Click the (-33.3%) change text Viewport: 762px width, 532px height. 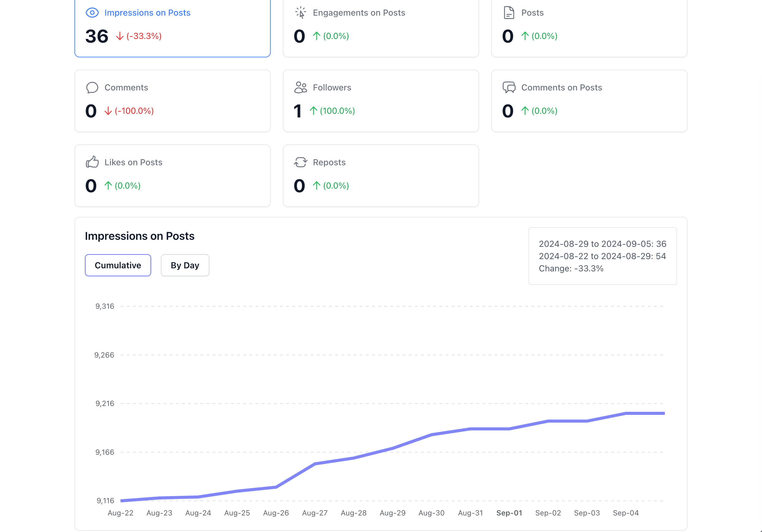coord(144,36)
